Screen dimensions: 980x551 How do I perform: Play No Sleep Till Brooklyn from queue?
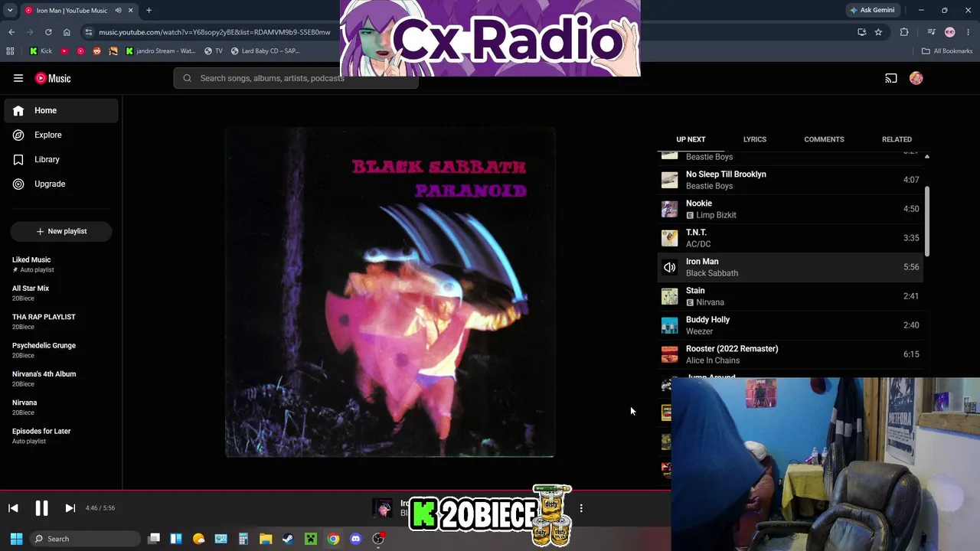click(x=790, y=180)
